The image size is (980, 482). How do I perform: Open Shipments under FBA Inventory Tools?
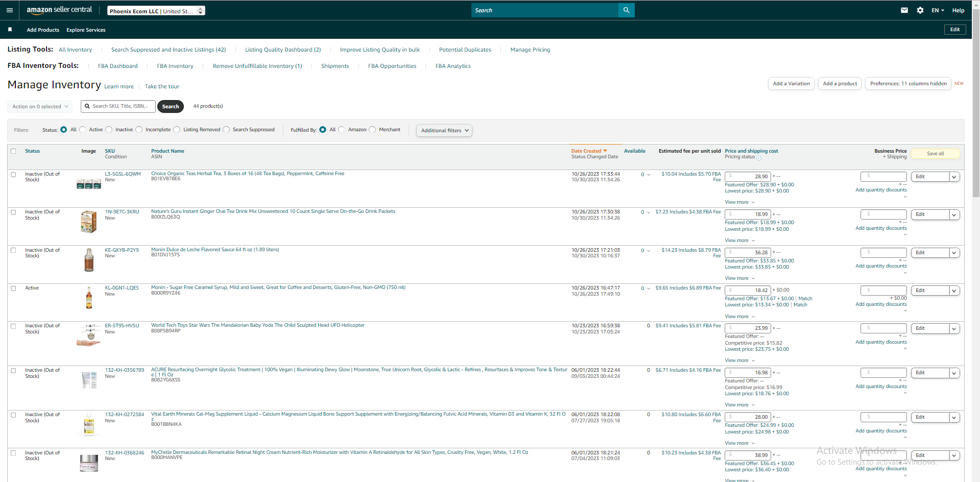click(x=335, y=66)
